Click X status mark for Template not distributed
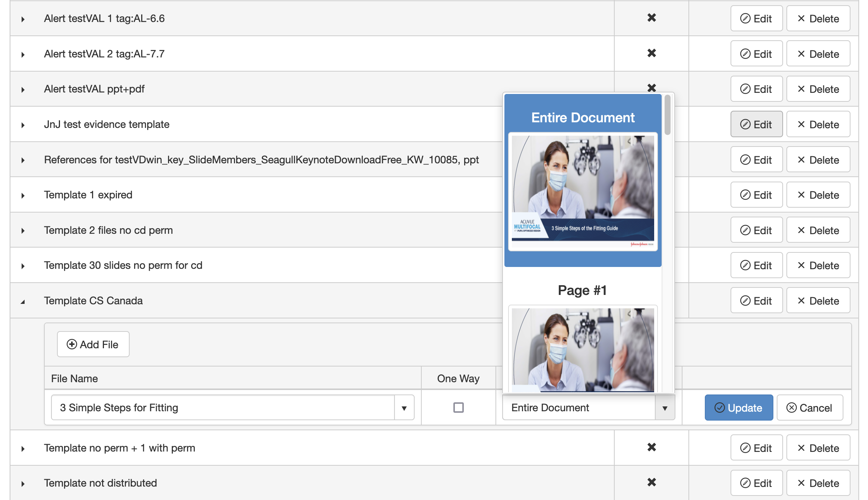The width and height of the screenshot is (868, 500). pos(651,482)
